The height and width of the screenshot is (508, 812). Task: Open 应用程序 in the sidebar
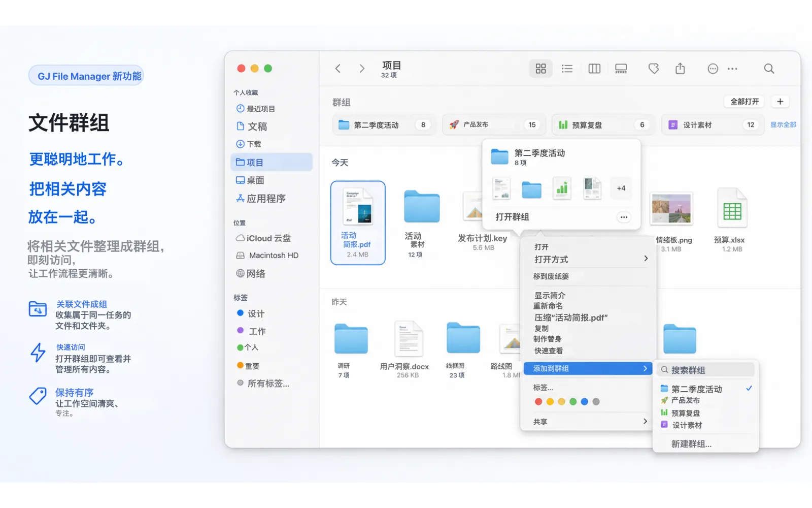click(261, 199)
